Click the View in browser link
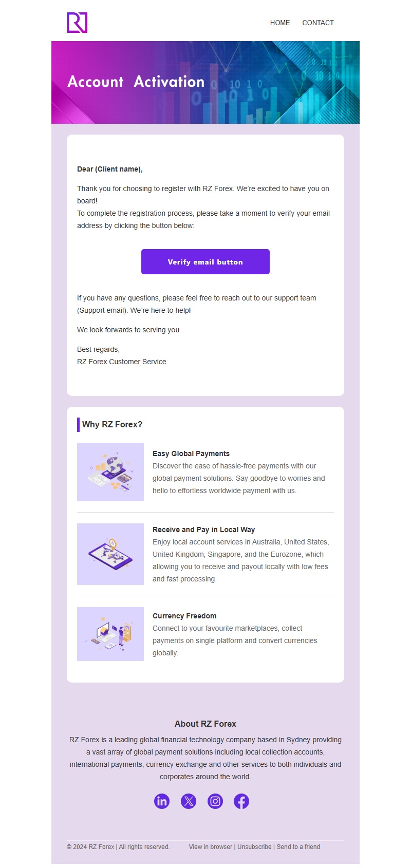This screenshot has width=411, height=868. coord(211,847)
